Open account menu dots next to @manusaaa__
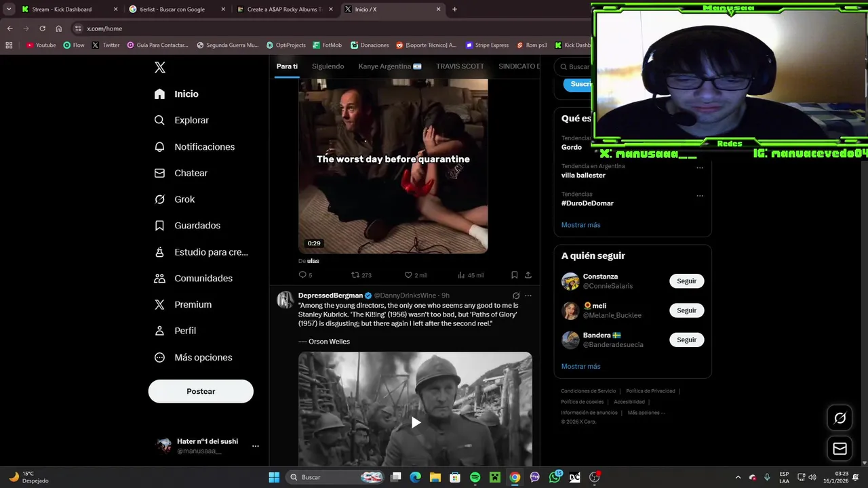 (x=256, y=446)
